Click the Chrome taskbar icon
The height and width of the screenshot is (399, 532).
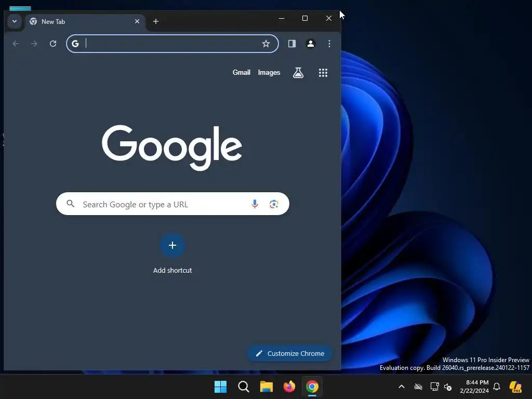pyautogui.click(x=312, y=387)
